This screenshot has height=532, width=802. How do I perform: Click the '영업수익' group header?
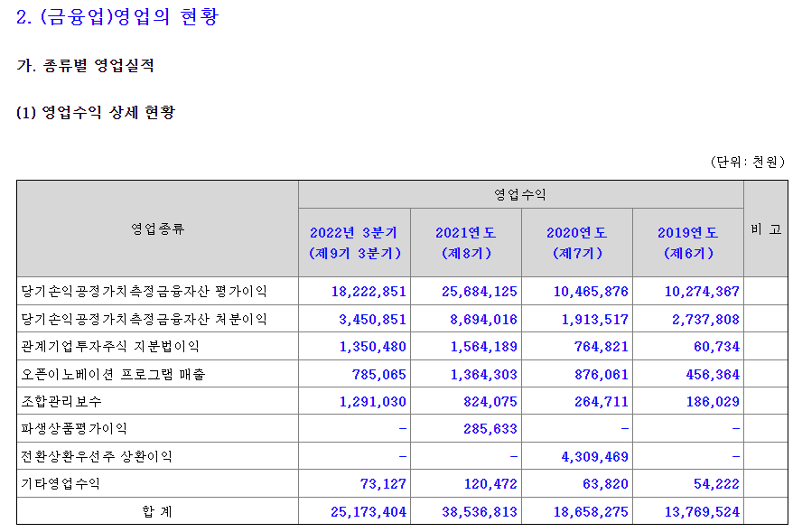point(520,194)
